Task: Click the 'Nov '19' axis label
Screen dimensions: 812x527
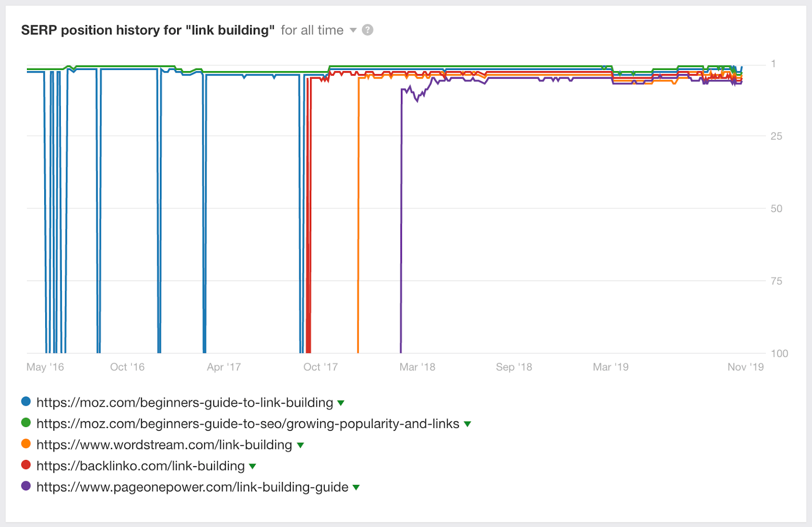Action: (746, 367)
